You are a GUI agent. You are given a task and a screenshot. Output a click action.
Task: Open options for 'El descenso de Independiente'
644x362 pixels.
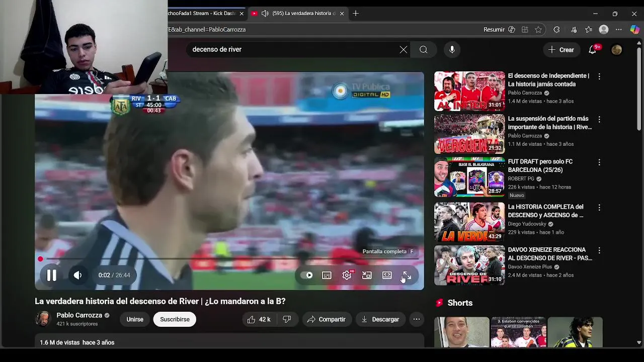pos(599,76)
